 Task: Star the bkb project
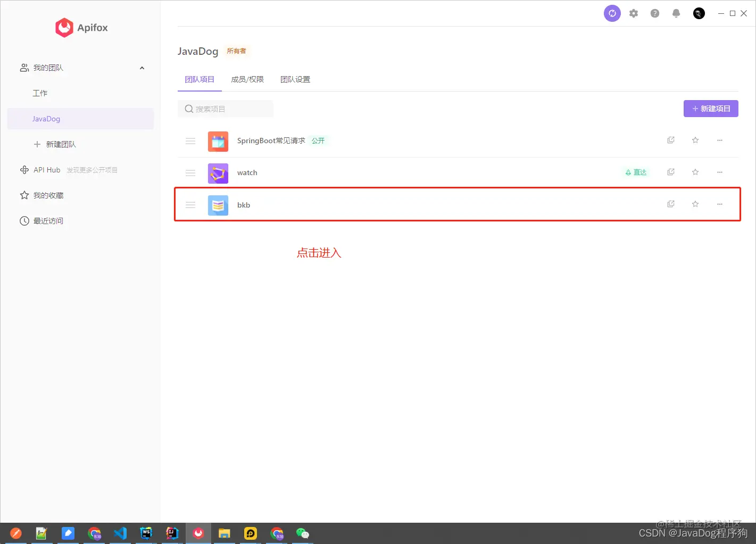pos(695,204)
